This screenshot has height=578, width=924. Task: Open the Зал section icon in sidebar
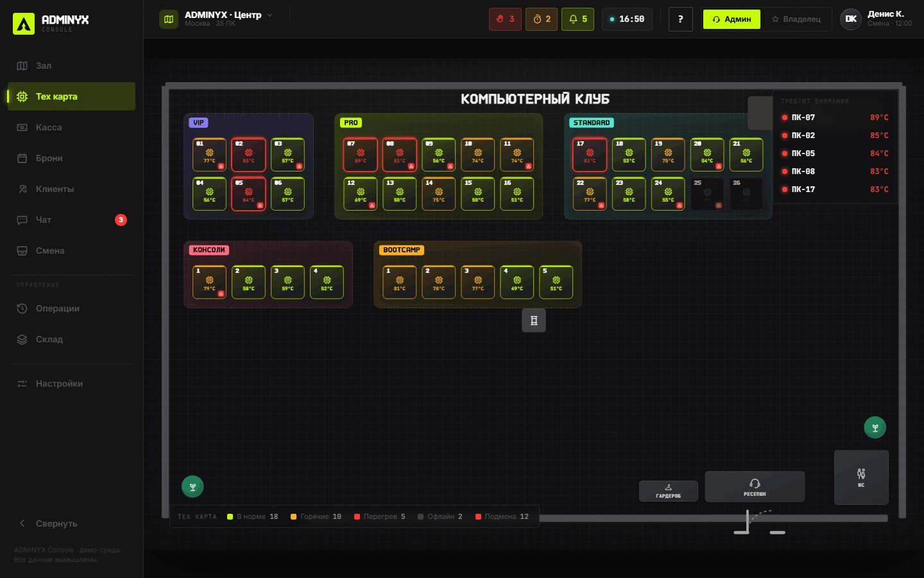[22, 66]
